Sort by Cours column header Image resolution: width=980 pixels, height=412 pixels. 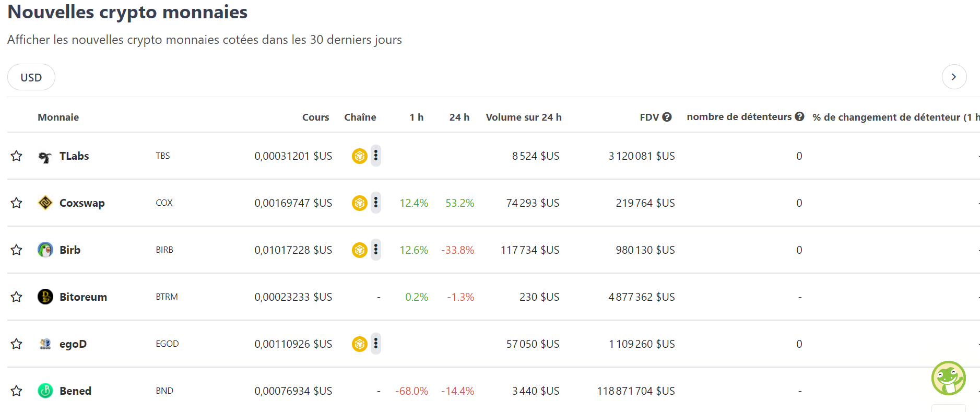coord(315,117)
